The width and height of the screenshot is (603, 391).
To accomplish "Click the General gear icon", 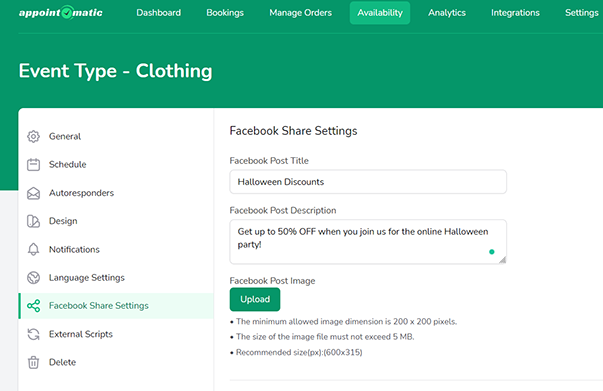I will [33, 136].
